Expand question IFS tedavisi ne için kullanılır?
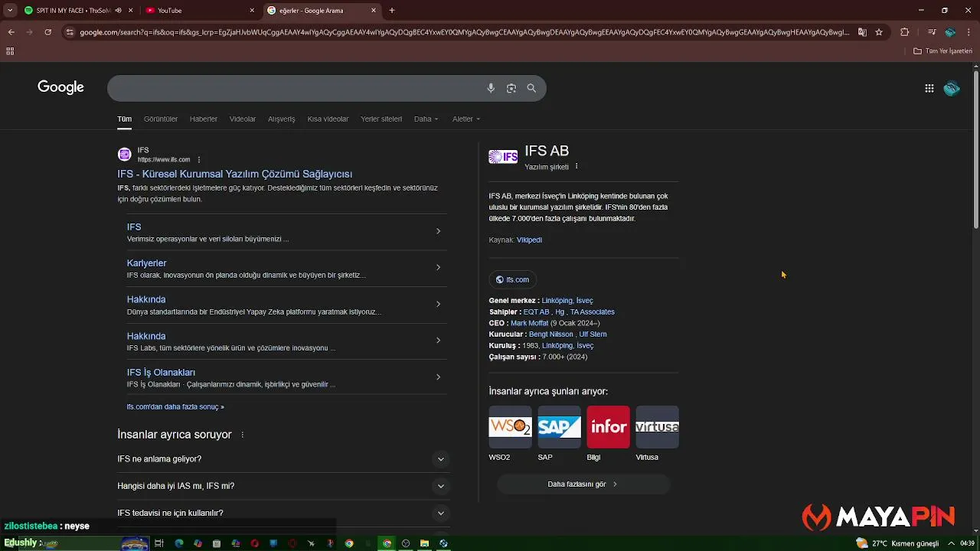Image resolution: width=980 pixels, height=551 pixels. [x=440, y=514]
